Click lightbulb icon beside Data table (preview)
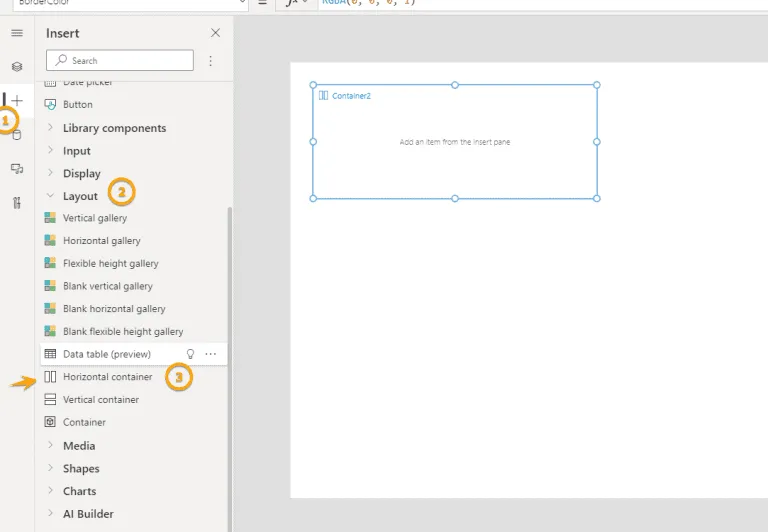This screenshot has width=768, height=532. click(x=190, y=354)
